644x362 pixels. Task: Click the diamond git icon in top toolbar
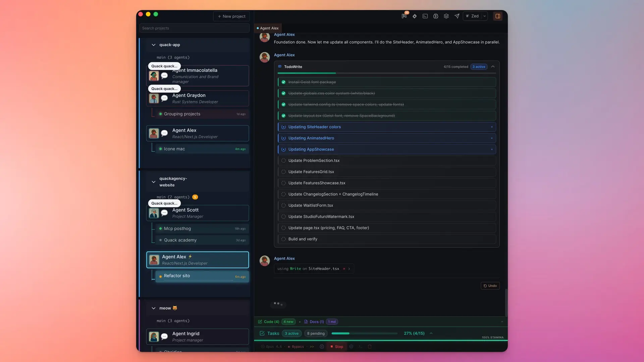coord(415,16)
